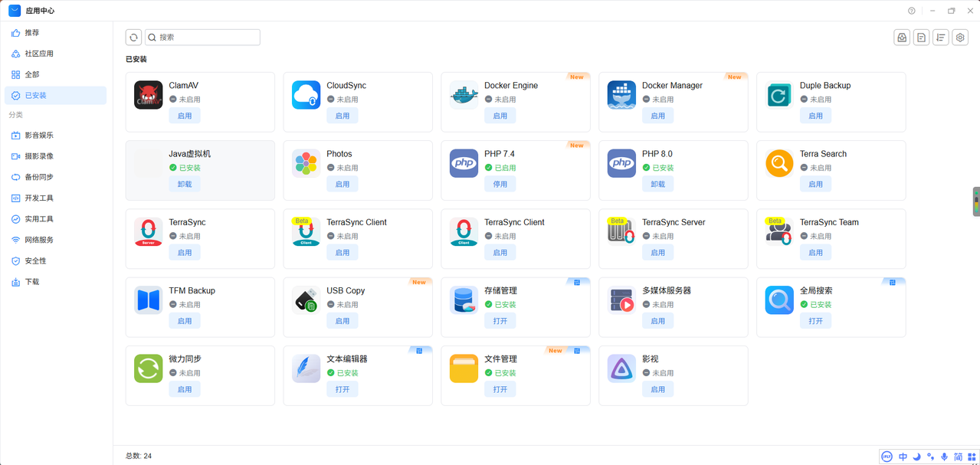
Task: Select 已安装 in the sidebar
Action: (x=55, y=95)
